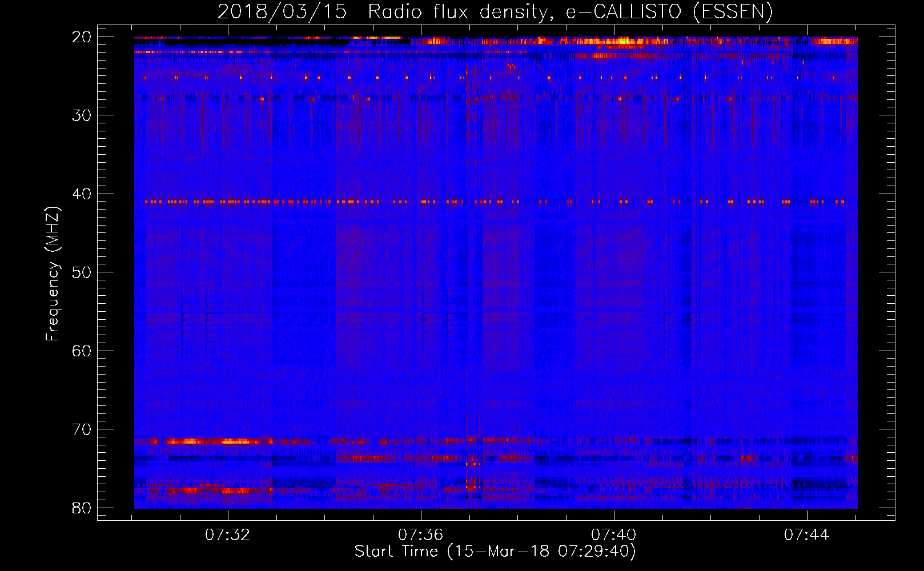This screenshot has height=571, width=924.
Task: Click the 80 frequency tick label
Action: 82,508
